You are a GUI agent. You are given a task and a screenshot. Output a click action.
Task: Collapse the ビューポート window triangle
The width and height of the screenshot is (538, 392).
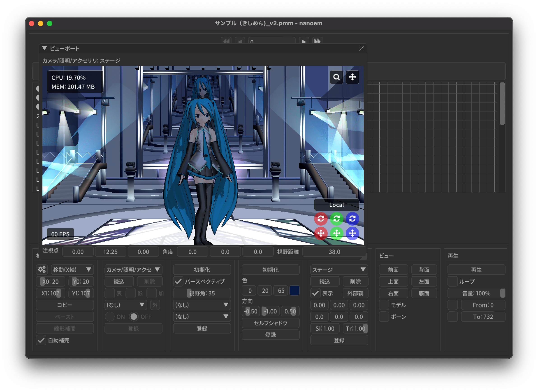(x=44, y=48)
